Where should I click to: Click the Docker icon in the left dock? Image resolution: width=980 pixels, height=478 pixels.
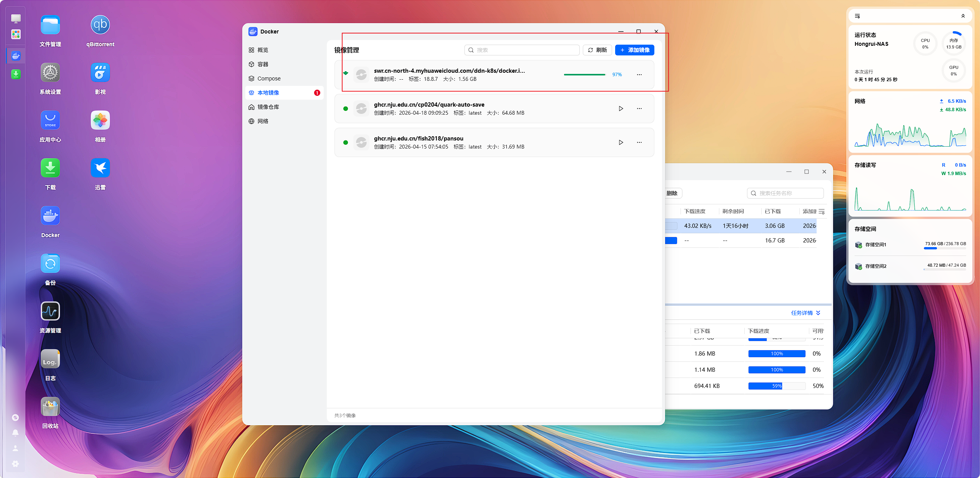16,56
